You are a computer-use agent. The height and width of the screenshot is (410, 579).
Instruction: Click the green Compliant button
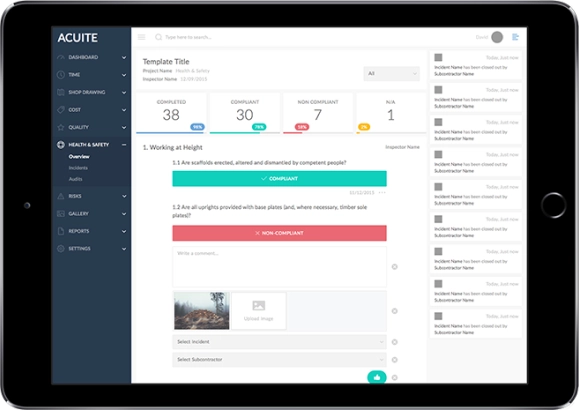pyautogui.click(x=279, y=178)
